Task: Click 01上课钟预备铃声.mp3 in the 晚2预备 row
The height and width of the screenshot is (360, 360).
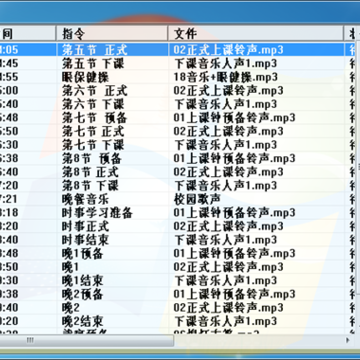Action: click(x=234, y=294)
